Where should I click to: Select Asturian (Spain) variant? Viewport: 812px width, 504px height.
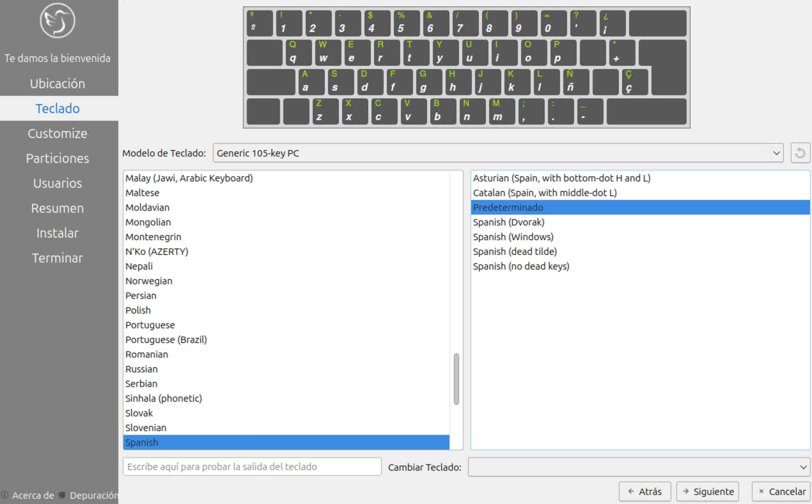tap(640, 178)
